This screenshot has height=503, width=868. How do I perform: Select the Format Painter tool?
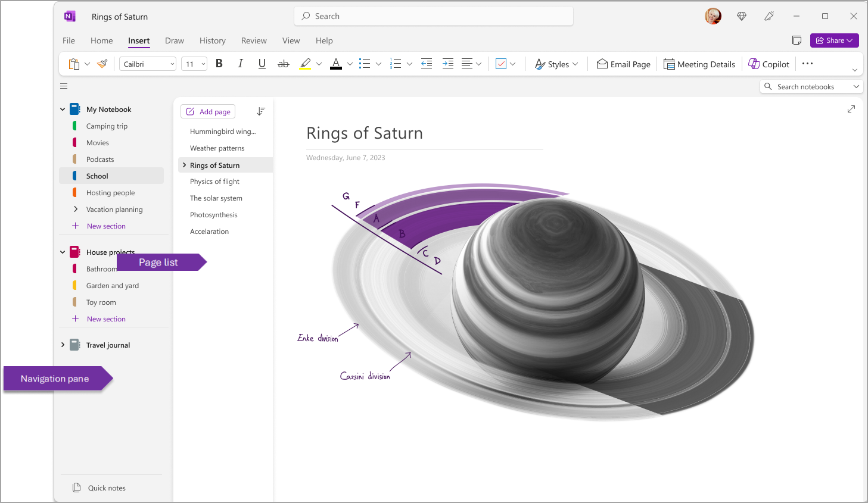(x=101, y=63)
